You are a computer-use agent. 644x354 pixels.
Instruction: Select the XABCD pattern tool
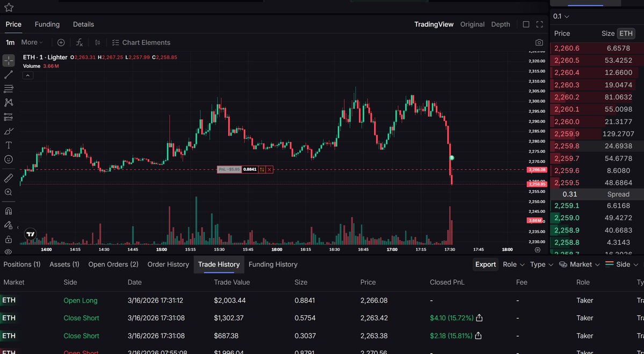coord(9,103)
